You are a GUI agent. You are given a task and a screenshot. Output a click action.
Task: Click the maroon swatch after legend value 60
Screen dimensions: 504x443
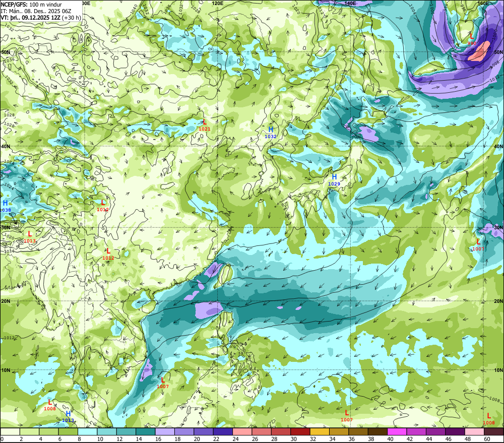(493, 431)
